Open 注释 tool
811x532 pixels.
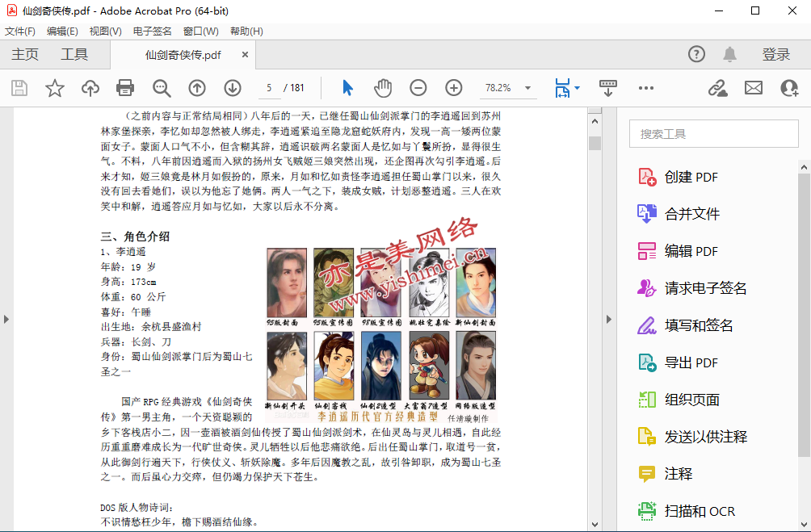[665, 474]
